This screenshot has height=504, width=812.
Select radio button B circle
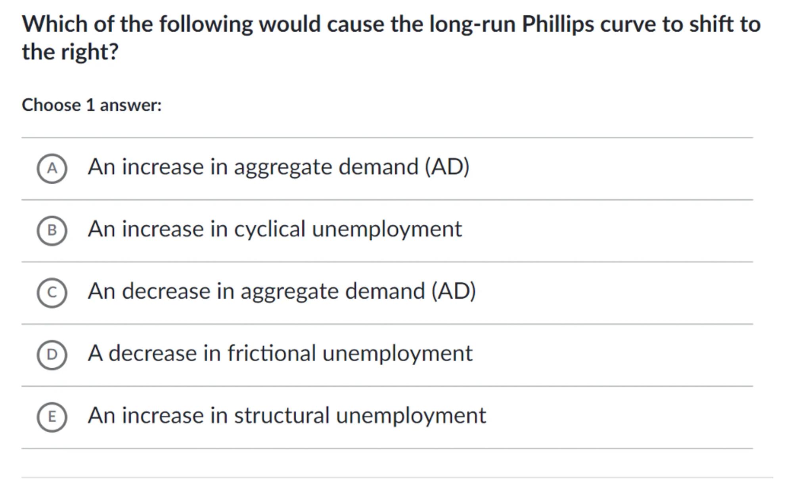point(52,231)
